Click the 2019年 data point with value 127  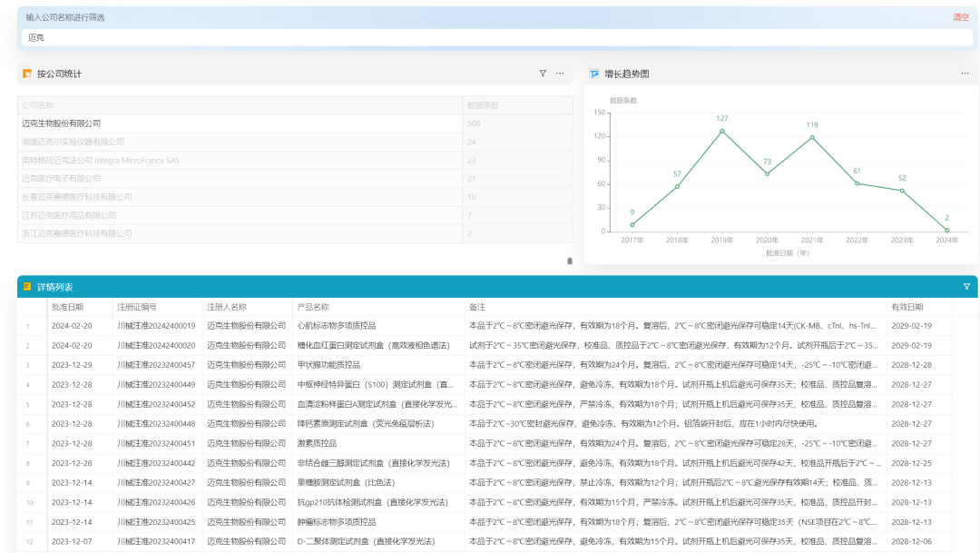click(x=722, y=132)
